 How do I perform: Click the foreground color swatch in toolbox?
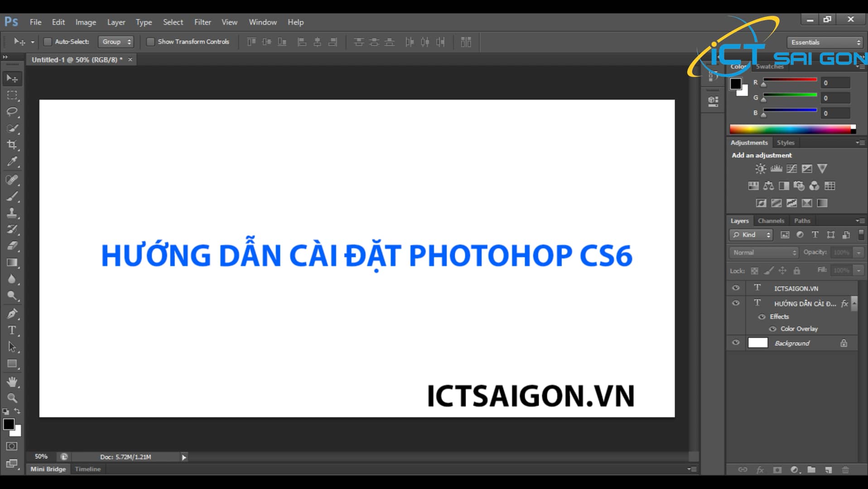[9, 424]
